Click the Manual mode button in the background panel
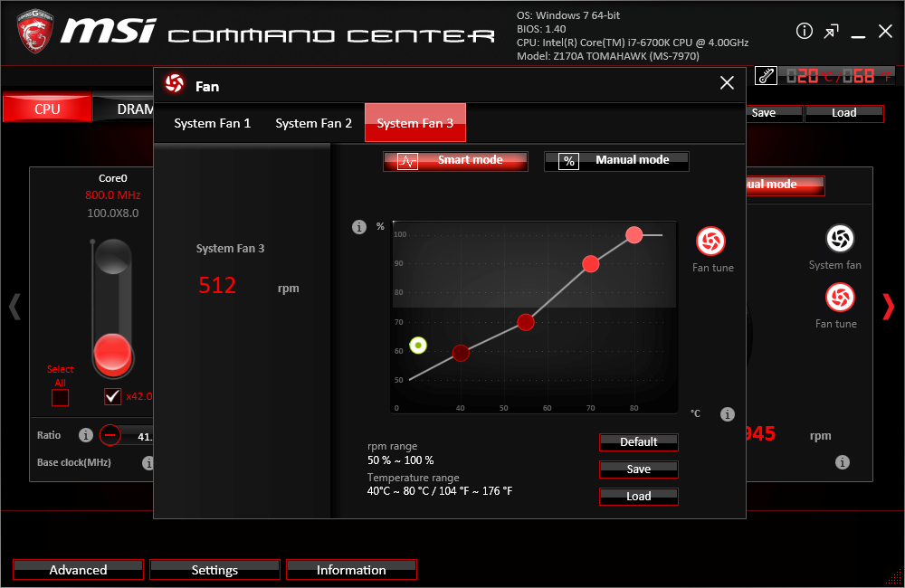The image size is (905, 588). click(786, 185)
